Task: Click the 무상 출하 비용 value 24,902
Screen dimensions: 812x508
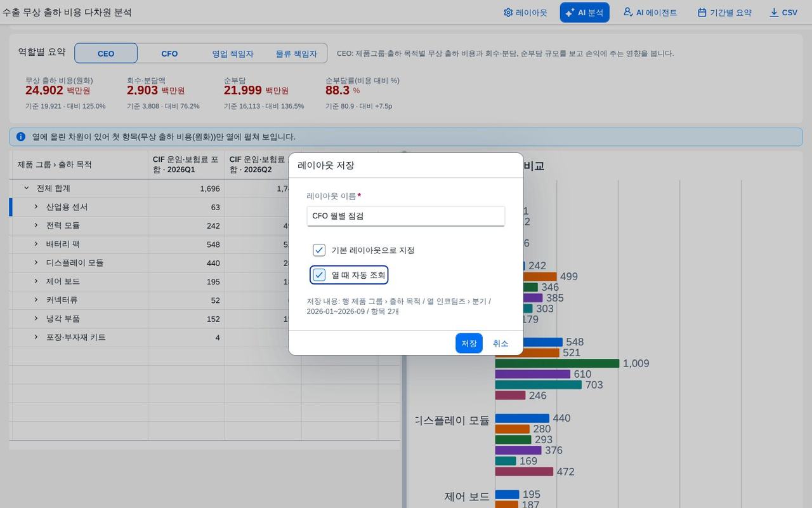Action: pyautogui.click(x=44, y=90)
